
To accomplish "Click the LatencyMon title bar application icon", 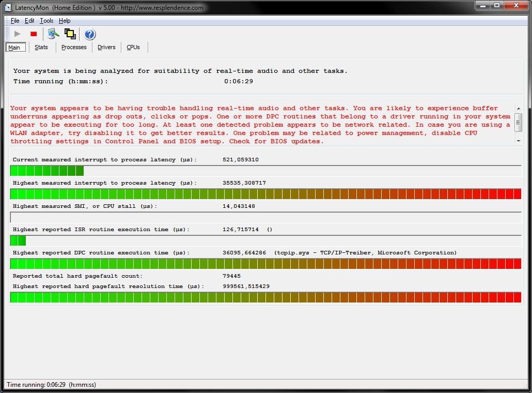I will (x=9, y=7).
